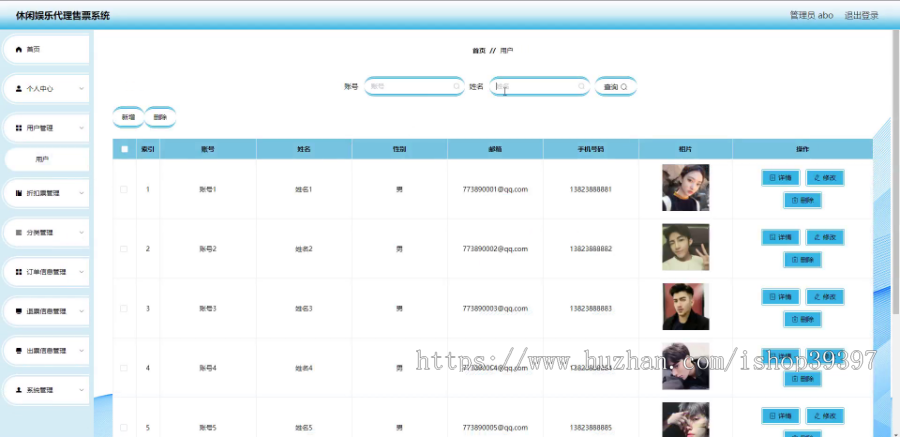The image size is (900, 437).
Task: Click the 首页 breadcrumb link
Action: click(479, 51)
